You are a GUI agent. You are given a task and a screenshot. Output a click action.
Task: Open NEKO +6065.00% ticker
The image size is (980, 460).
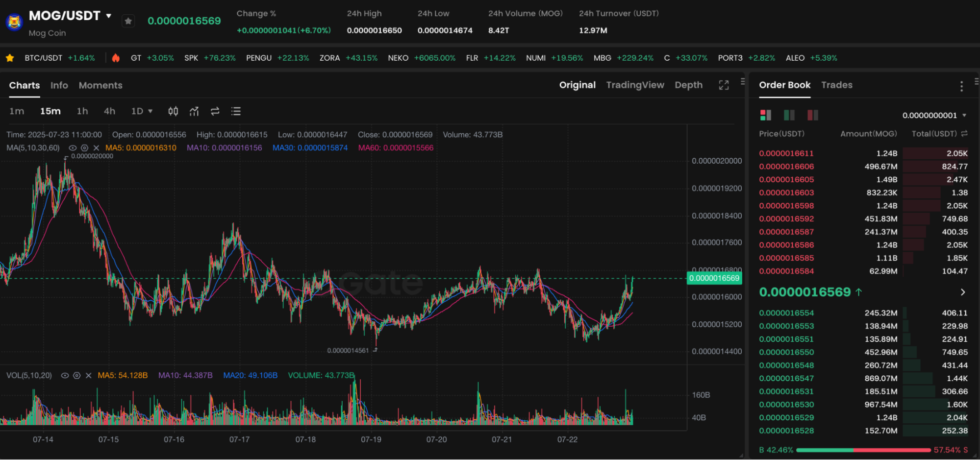click(x=422, y=58)
